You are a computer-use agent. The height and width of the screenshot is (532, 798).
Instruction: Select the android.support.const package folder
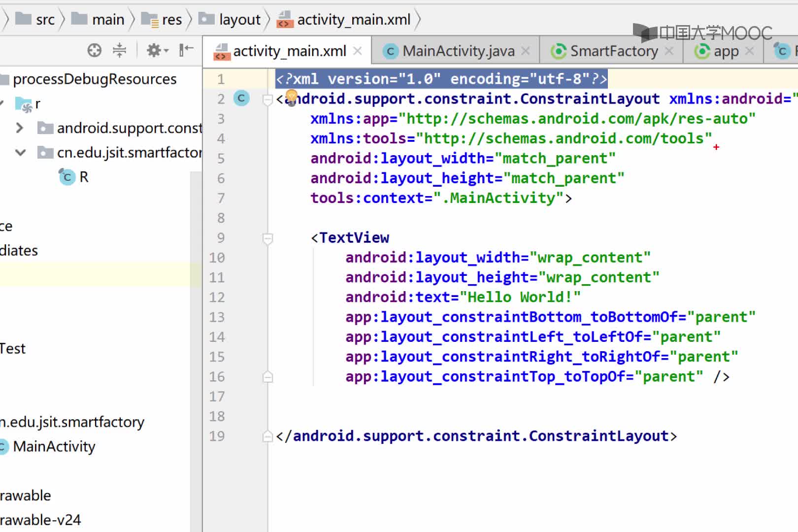[x=120, y=128]
